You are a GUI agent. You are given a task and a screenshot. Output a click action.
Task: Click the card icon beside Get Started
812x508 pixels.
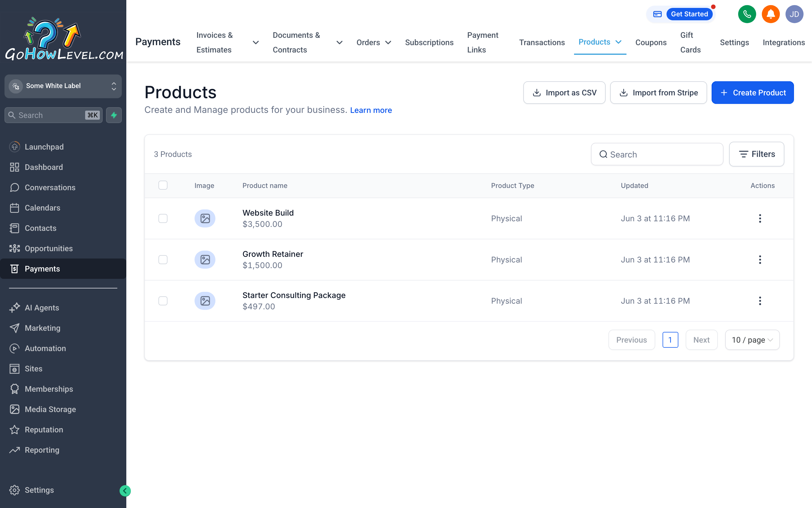(657, 14)
